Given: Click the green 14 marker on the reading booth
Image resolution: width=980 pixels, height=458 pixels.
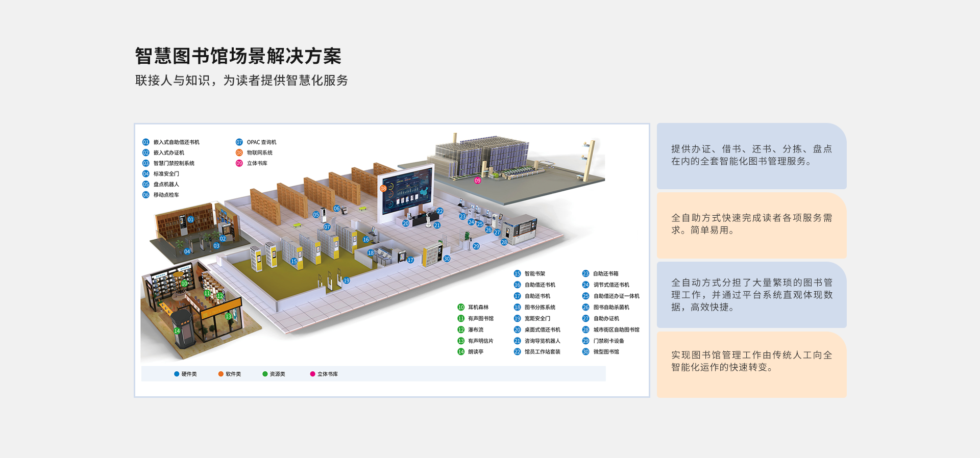Looking at the screenshot, I should click(177, 331).
